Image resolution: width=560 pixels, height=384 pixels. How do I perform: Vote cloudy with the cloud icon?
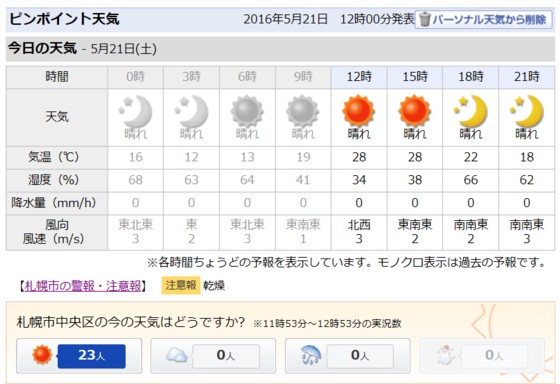pos(177,355)
